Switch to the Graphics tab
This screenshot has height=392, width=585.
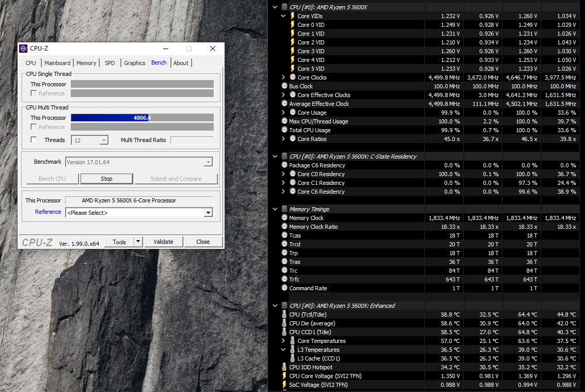point(135,63)
